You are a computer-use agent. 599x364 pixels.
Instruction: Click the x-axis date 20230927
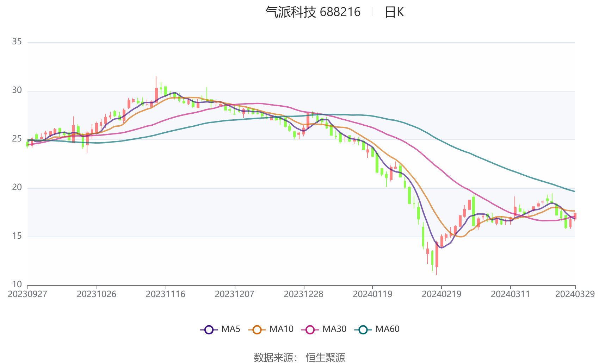(27, 294)
